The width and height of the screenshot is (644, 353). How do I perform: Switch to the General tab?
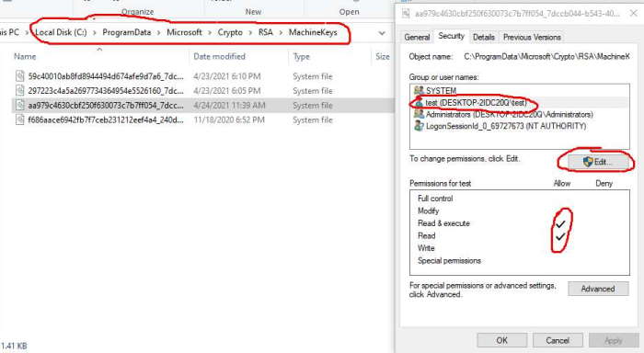coord(417,37)
